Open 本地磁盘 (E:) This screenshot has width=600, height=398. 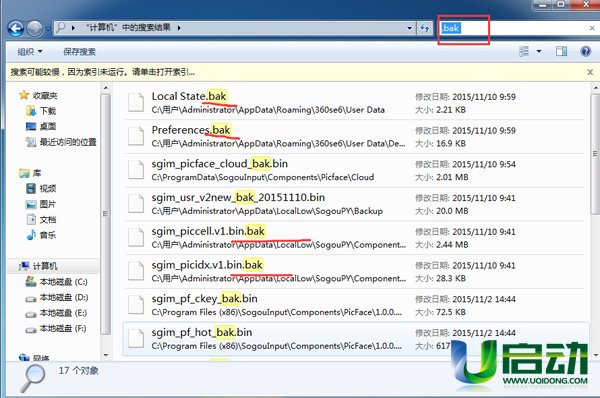coord(56,313)
